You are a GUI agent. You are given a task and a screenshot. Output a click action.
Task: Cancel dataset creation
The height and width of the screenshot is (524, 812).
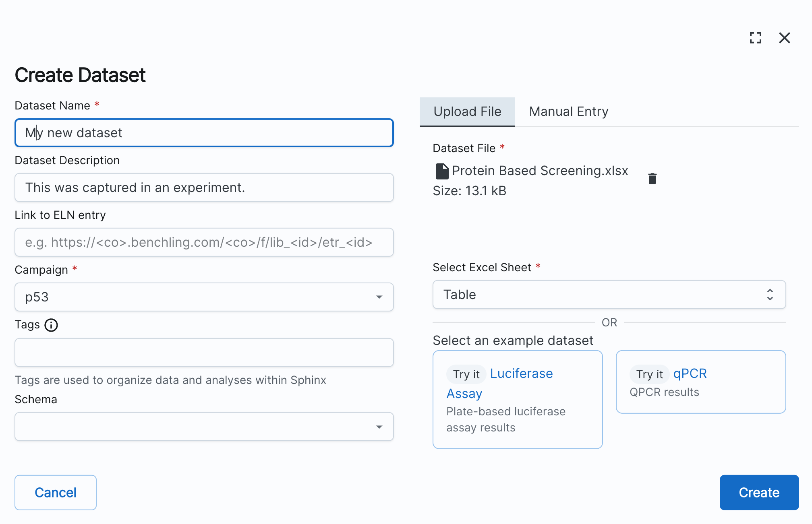point(55,492)
